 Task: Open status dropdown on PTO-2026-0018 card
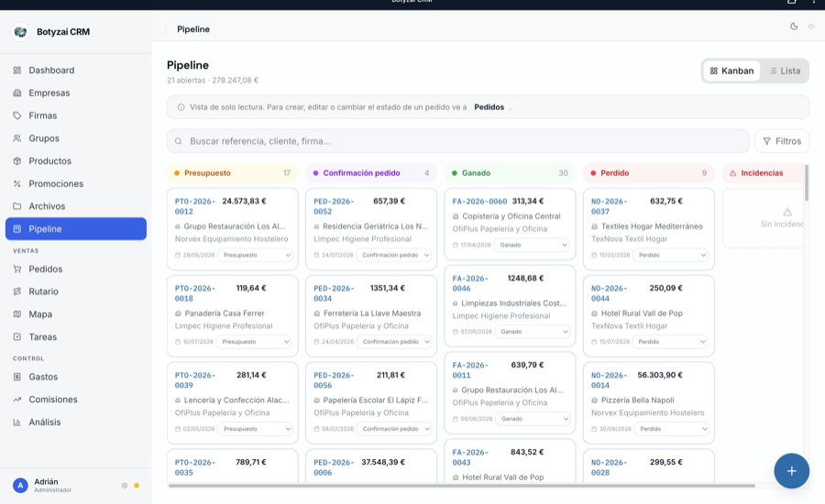254,342
